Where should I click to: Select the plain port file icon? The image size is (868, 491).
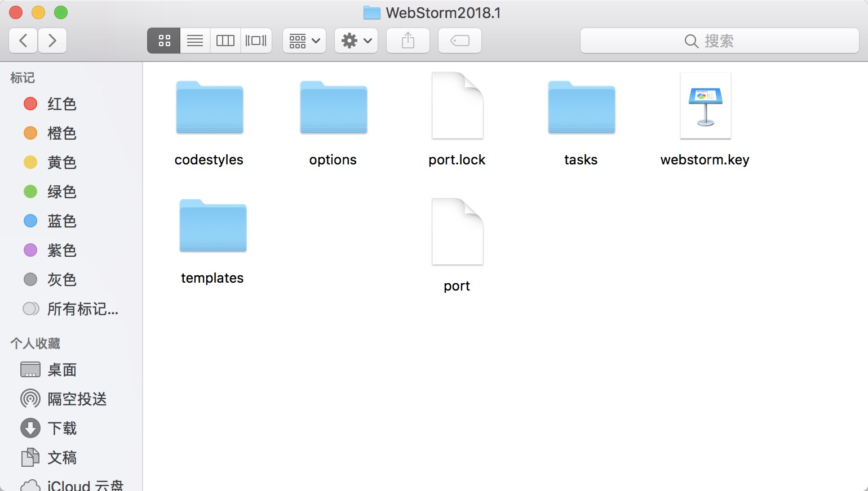(x=457, y=231)
